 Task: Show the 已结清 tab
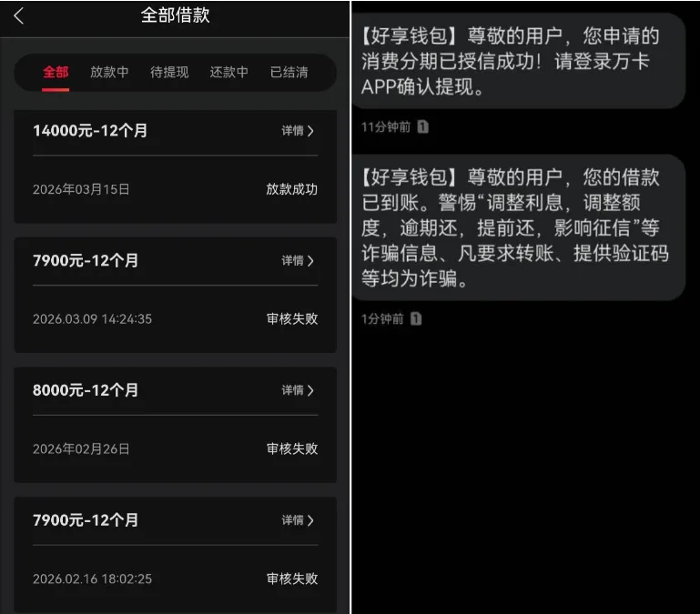point(289,72)
